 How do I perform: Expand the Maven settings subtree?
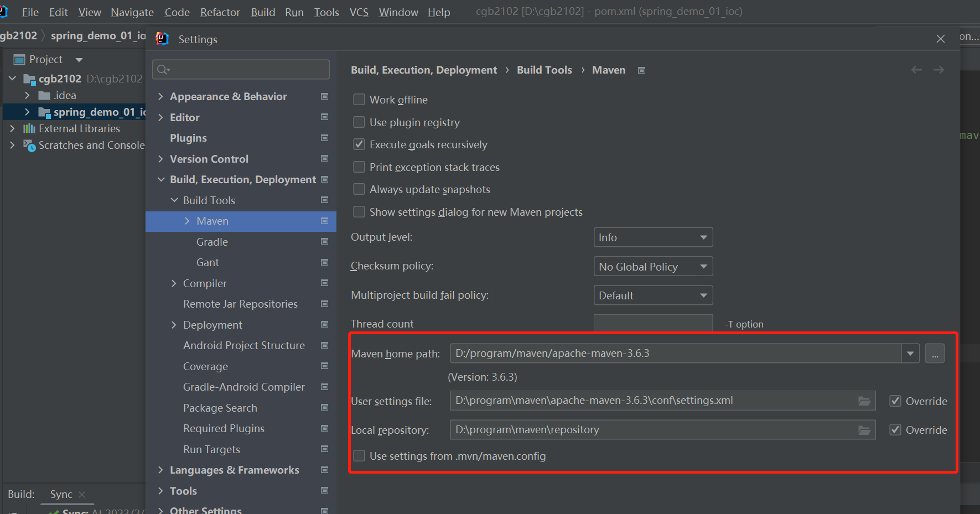click(x=187, y=221)
